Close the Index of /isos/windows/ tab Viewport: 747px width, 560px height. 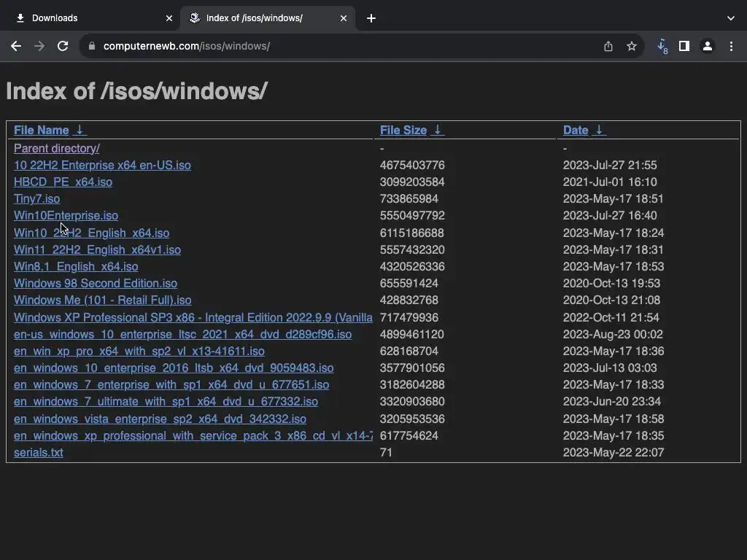[x=344, y=18]
